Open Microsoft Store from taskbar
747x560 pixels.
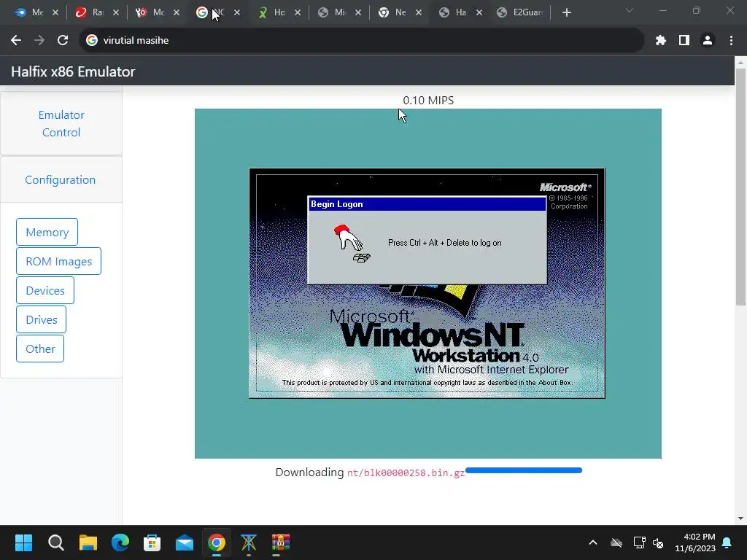coord(152,542)
